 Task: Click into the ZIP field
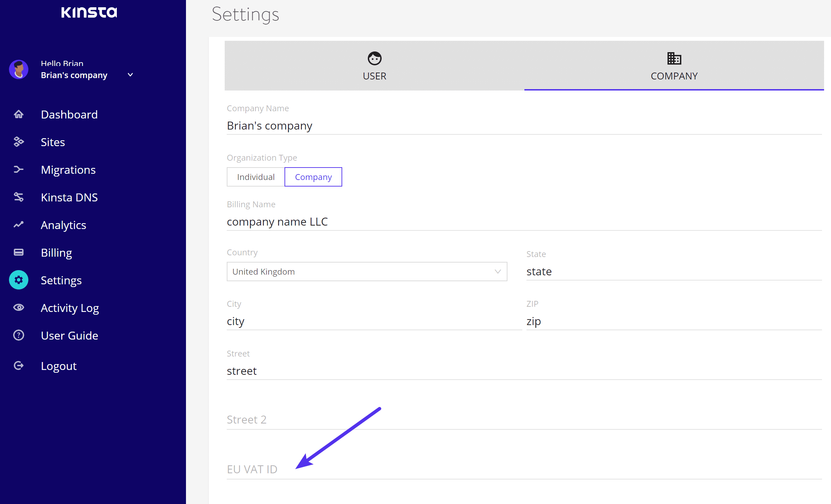pos(674,321)
